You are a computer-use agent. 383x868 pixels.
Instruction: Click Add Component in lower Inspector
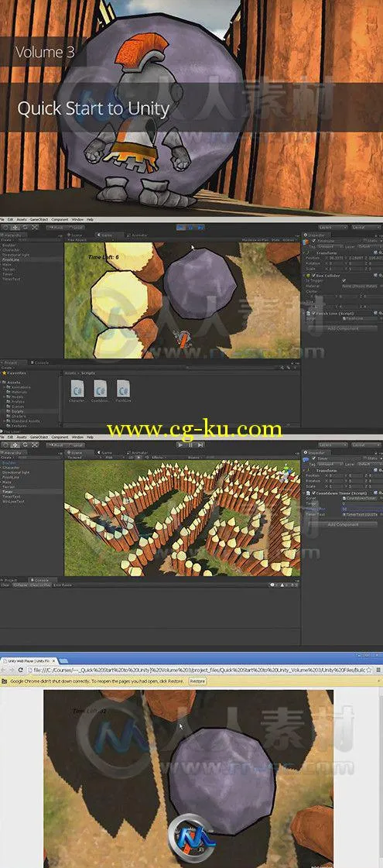pos(343,524)
